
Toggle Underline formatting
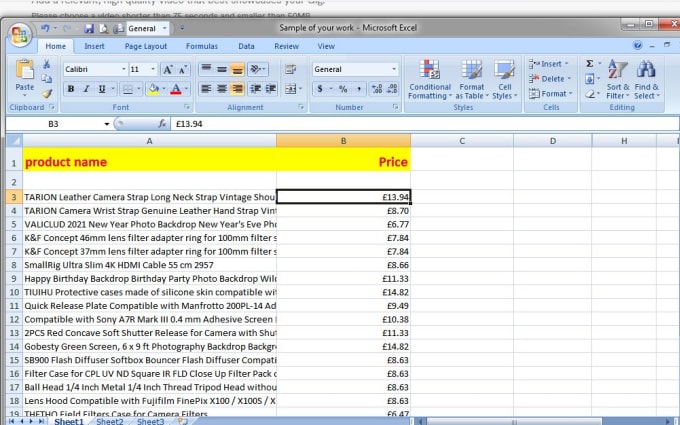pyautogui.click(x=102, y=89)
